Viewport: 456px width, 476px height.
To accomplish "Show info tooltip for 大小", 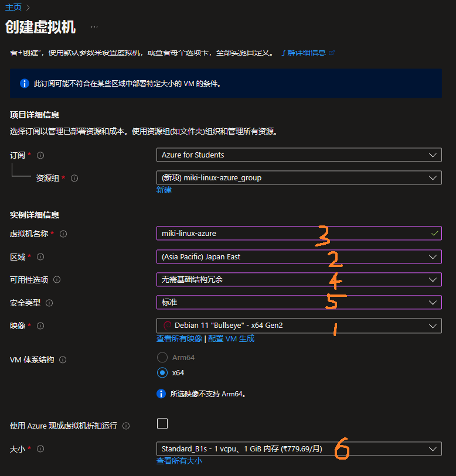I will tap(40, 448).
